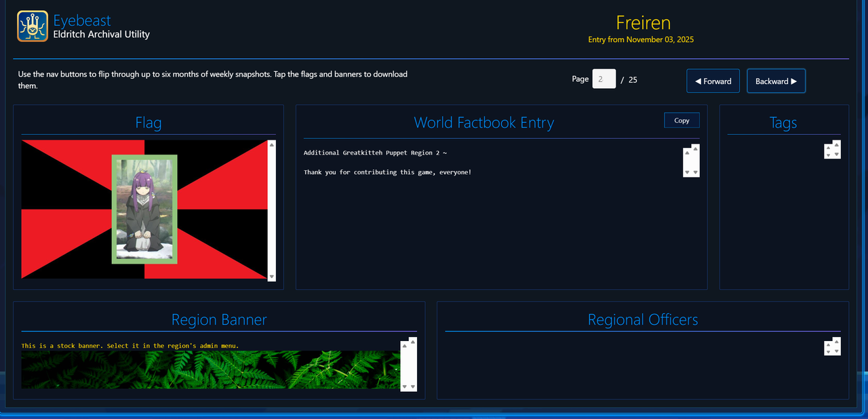
Task: Click the Region Banner heading
Action: (x=219, y=319)
